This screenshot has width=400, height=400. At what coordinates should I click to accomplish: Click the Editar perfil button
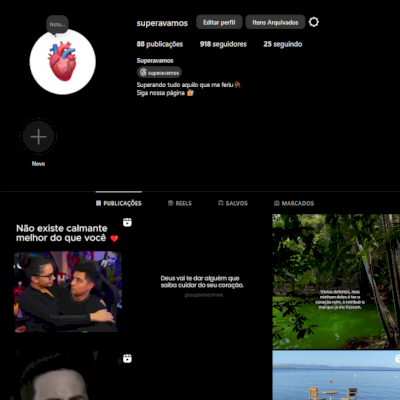pos(219,22)
